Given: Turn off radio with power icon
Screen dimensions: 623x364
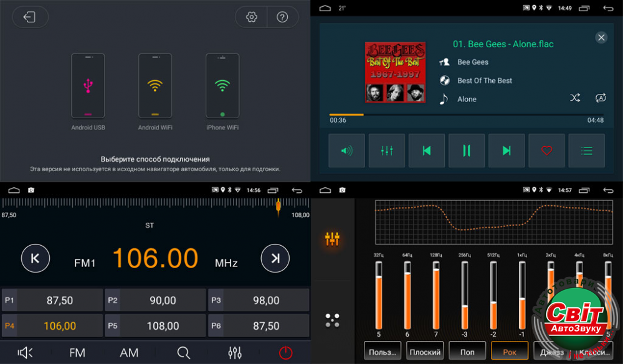Looking at the screenshot, I should pyautogui.click(x=285, y=353).
